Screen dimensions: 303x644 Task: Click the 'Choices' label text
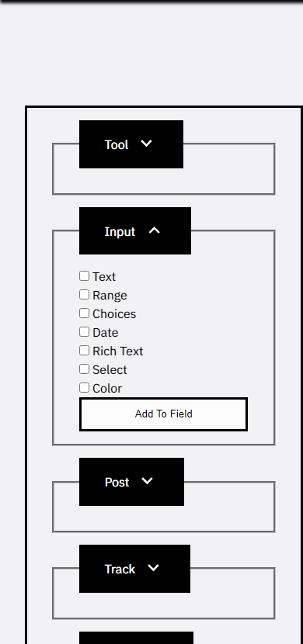(114, 313)
